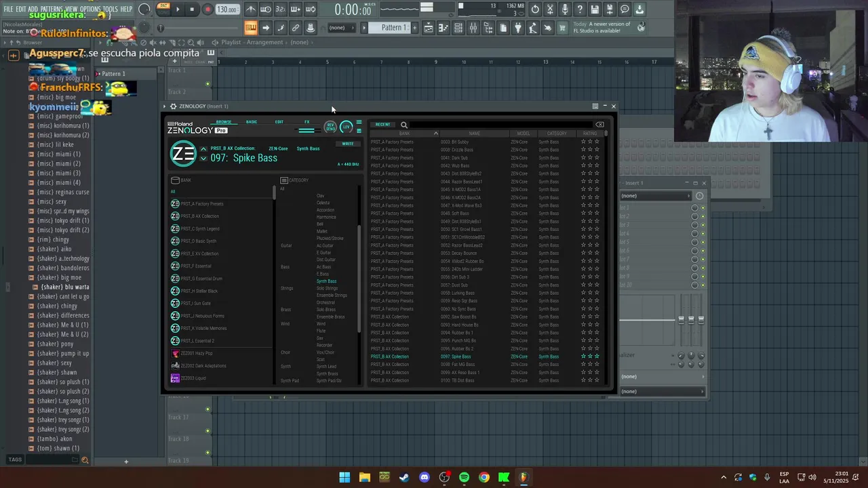Open the playlist view icon

pyautogui.click(x=428, y=28)
